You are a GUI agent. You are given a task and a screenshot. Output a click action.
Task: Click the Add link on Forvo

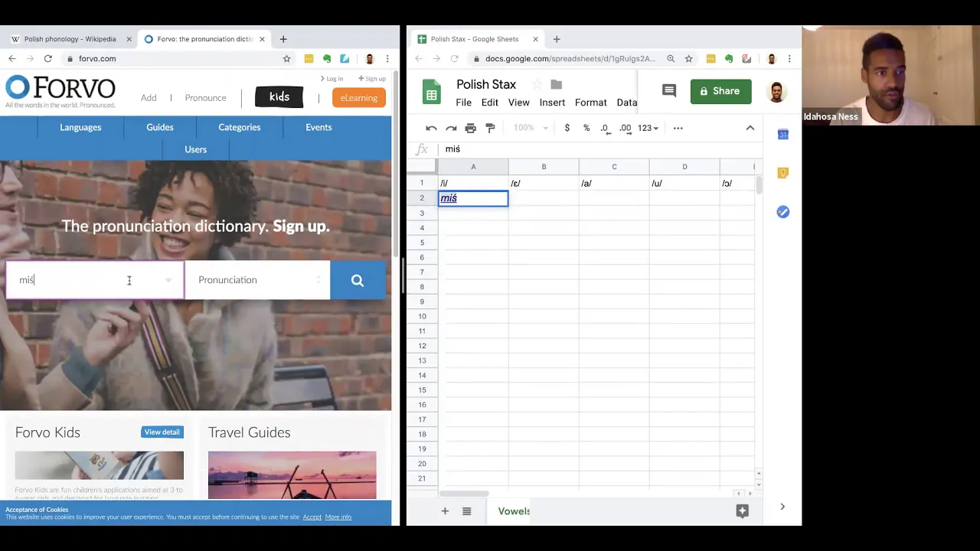(149, 98)
